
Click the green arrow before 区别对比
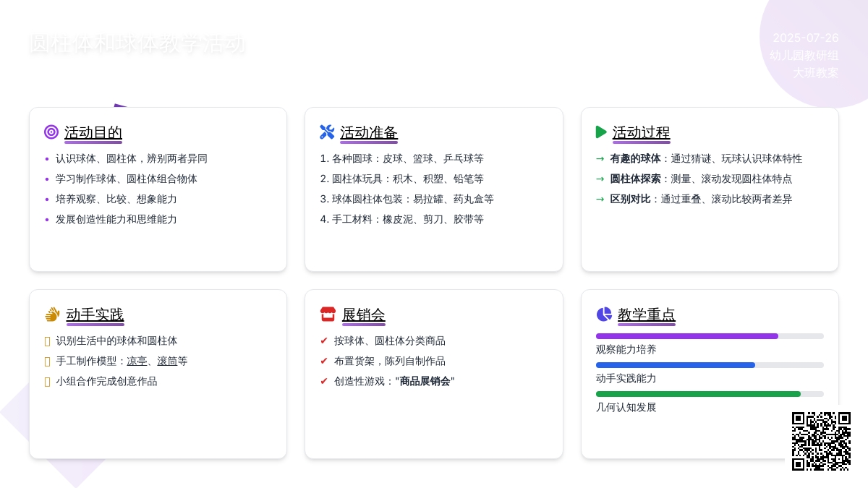click(600, 199)
